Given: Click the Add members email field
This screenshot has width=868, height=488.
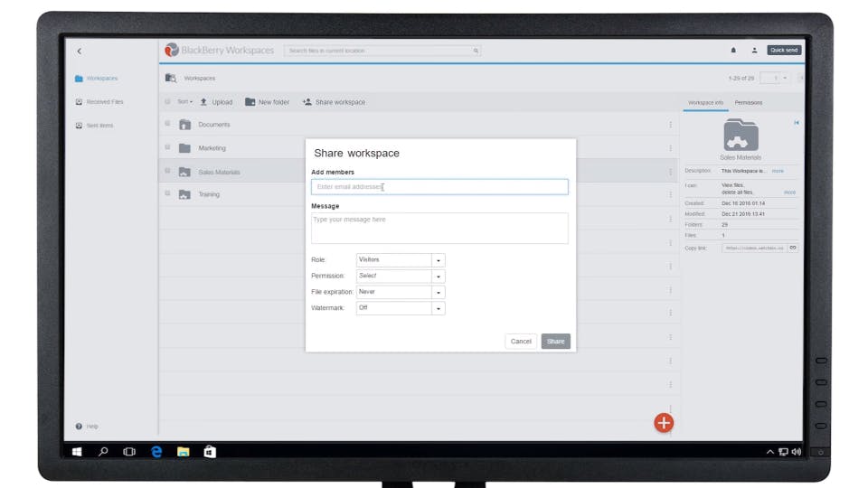Looking at the screenshot, I should tap(439, 187).
